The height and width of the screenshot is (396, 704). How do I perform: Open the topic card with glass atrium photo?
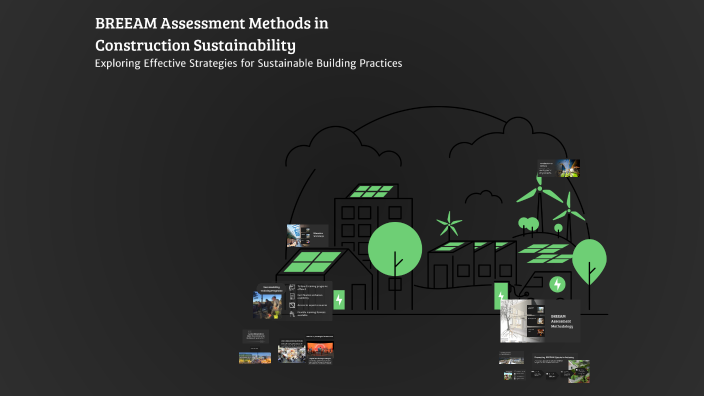[x=308, y=236]
